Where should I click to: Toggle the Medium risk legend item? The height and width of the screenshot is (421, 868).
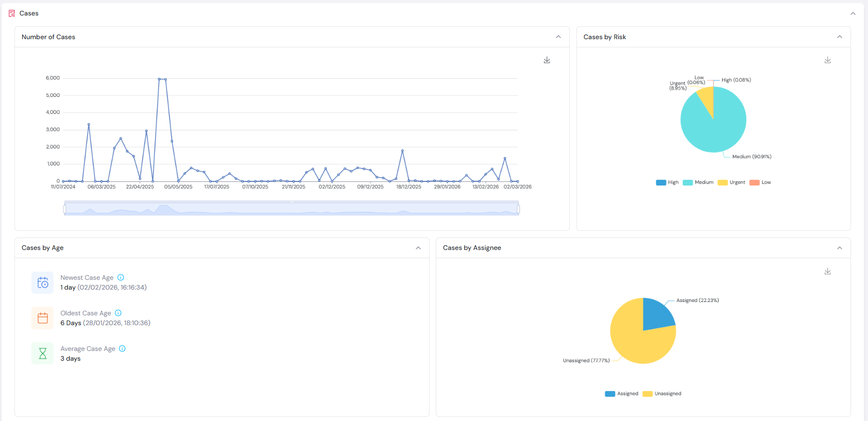(698, 182)
